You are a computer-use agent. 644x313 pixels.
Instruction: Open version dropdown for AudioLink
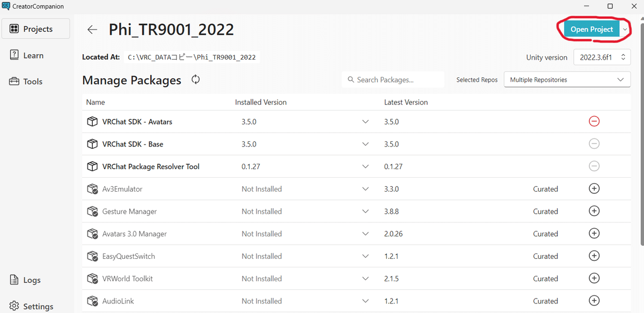[x=365, y=301]
